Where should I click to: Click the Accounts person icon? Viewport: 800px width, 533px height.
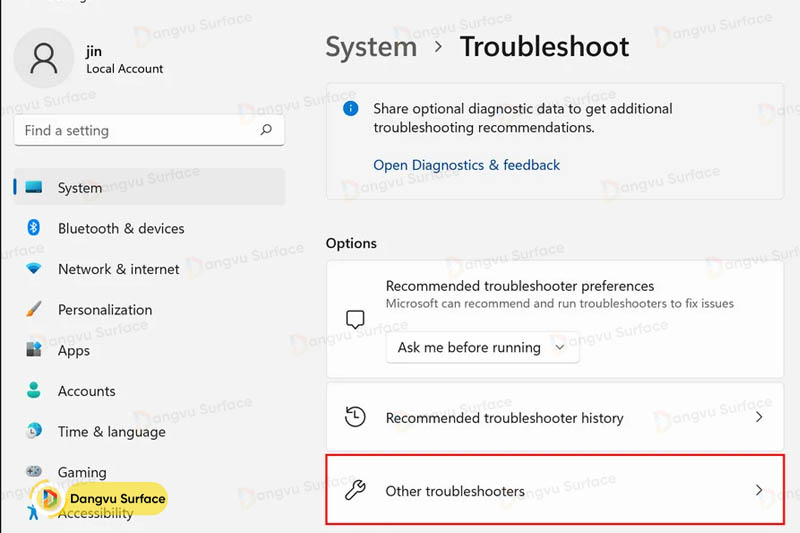[34, 390]
